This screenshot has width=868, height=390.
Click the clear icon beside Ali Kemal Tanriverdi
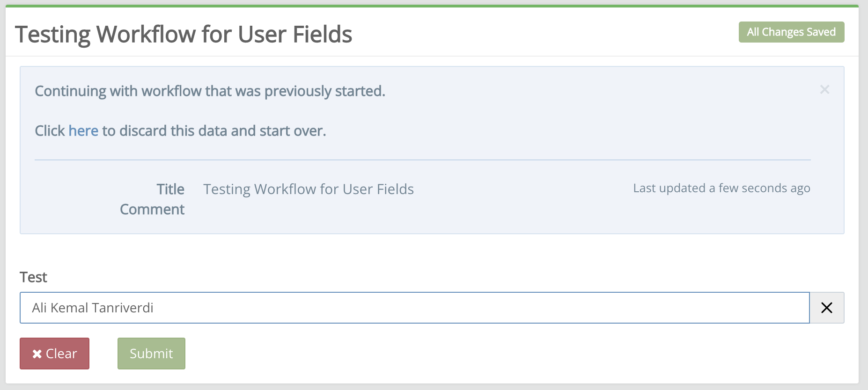[x=826, y=307]
